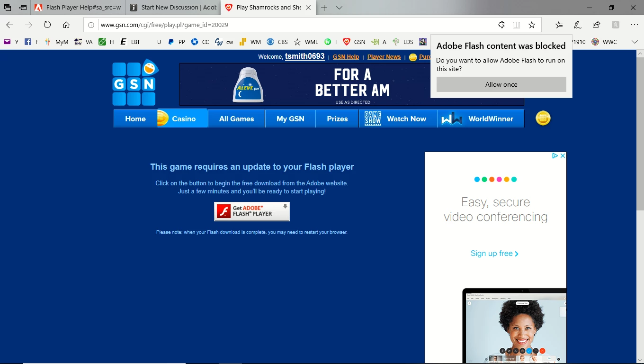Open the AdChoices triangle icon
This screenshot has height=364, width=644.
click(x=555, y=155)
